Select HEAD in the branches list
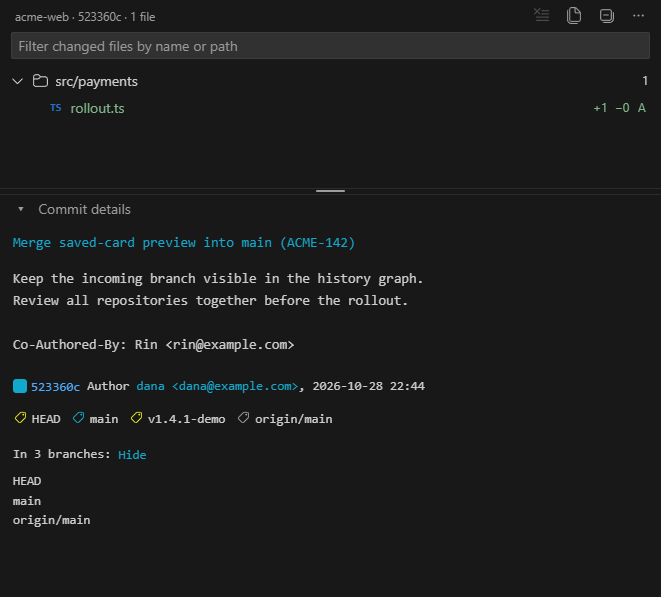This screenshot has width=661, height=597. pos(27,481)
